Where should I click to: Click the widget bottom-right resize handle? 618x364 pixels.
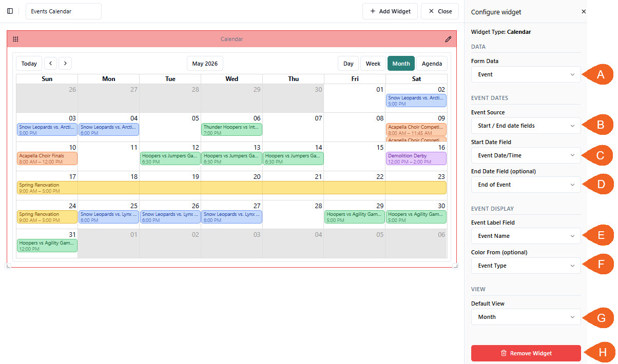455,266
